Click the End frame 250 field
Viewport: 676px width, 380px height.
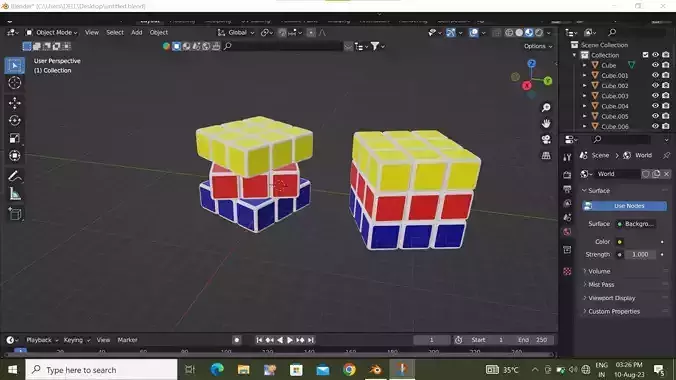click(x=534, y=340)
